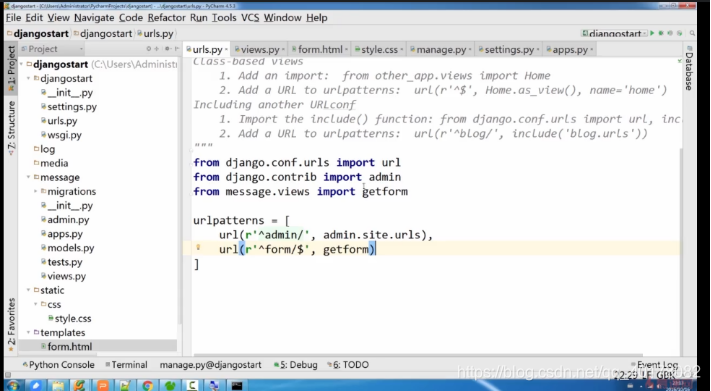Open the manage.py@djangostart tool window
Viewport: 711px width, 391px height.
(x=210, y=365)
